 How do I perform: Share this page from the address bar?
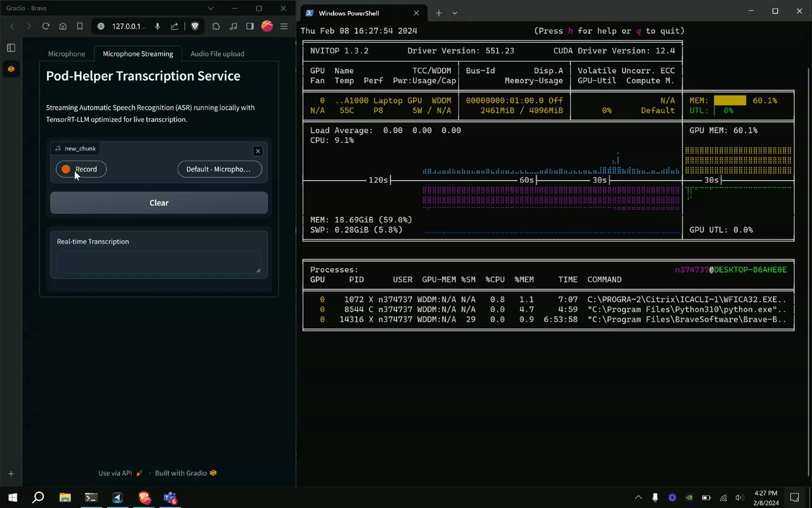pos(174,27)
